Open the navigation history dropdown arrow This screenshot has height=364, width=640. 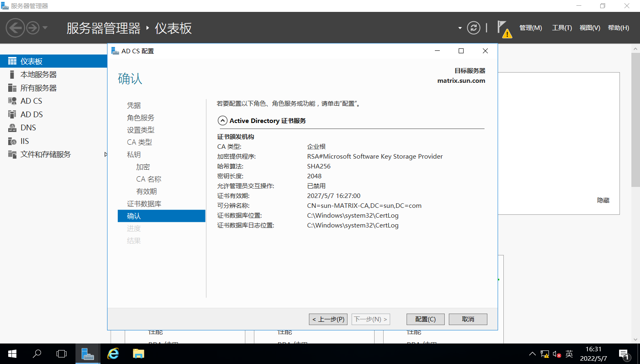pyautogui.click(x=45, y=28)
